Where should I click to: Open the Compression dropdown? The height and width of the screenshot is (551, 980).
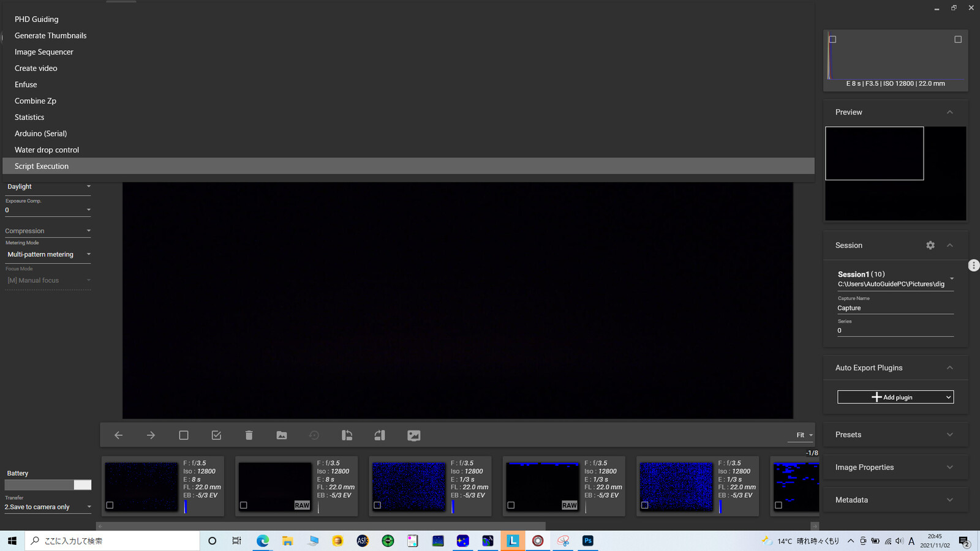48,231
